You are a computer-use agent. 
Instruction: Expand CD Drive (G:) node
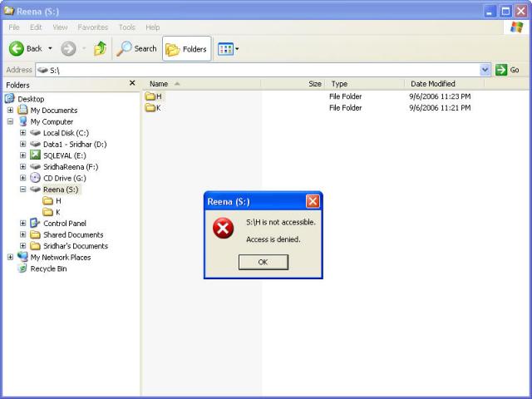(22, 178)
